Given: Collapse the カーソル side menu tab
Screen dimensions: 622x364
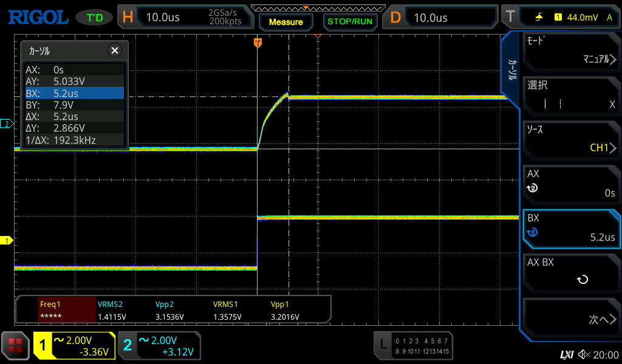Looking at the screenshot, I should (511, 70).
